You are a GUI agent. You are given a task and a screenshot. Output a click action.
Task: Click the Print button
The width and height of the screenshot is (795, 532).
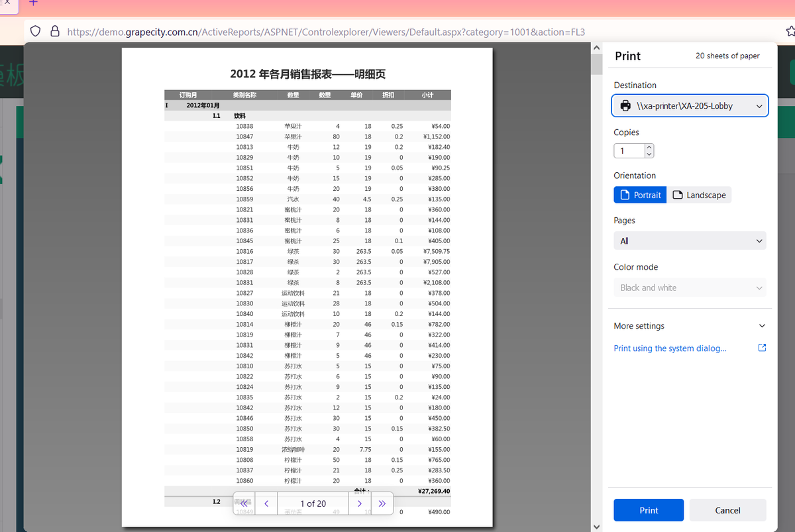coord(649,510)
